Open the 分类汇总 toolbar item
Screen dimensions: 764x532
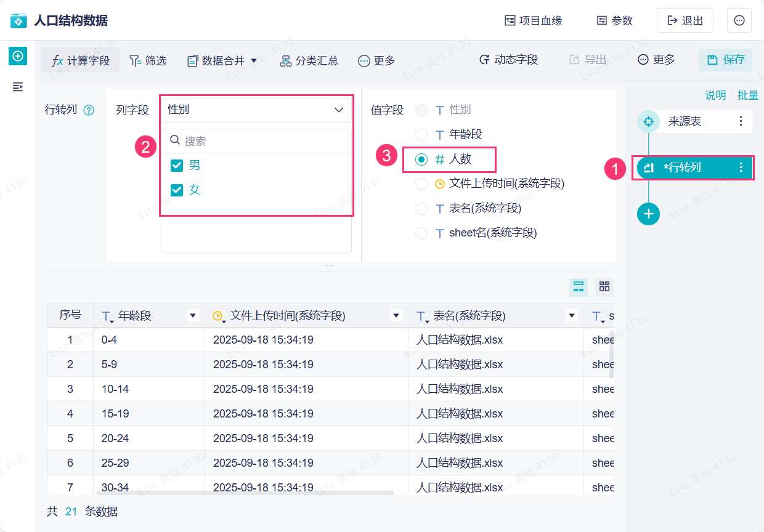point(309,60)
